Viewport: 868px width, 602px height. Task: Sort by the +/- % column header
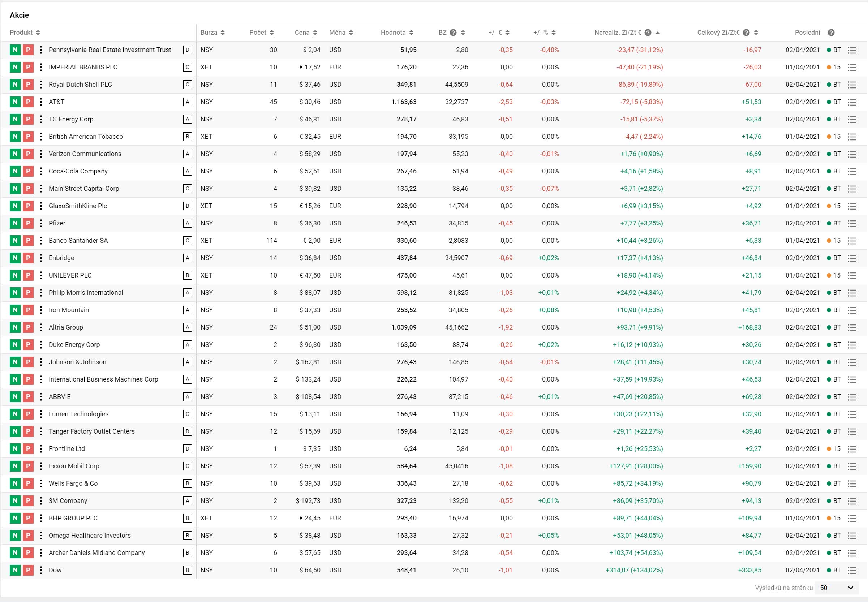coord(544,33)
